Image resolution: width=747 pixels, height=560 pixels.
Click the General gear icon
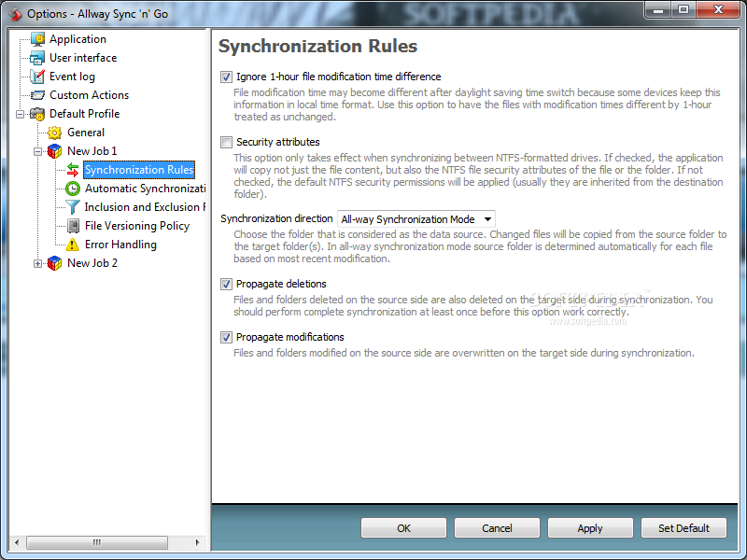[x=55, y=133]
